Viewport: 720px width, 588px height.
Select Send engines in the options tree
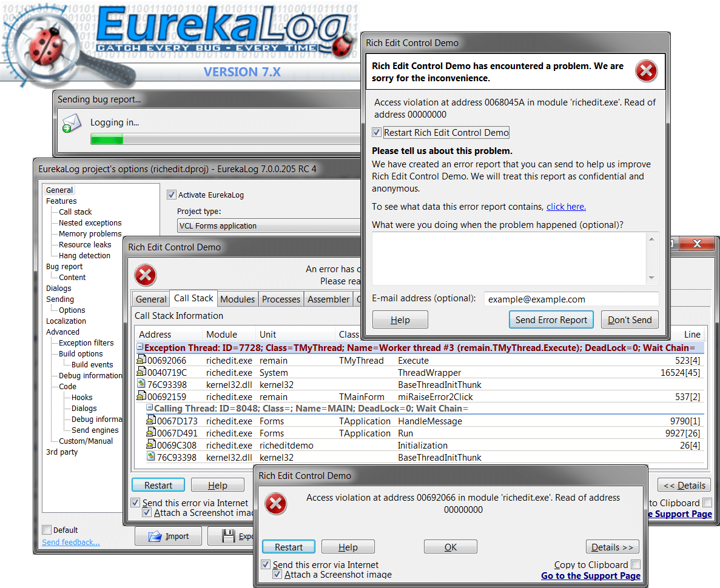95,430
